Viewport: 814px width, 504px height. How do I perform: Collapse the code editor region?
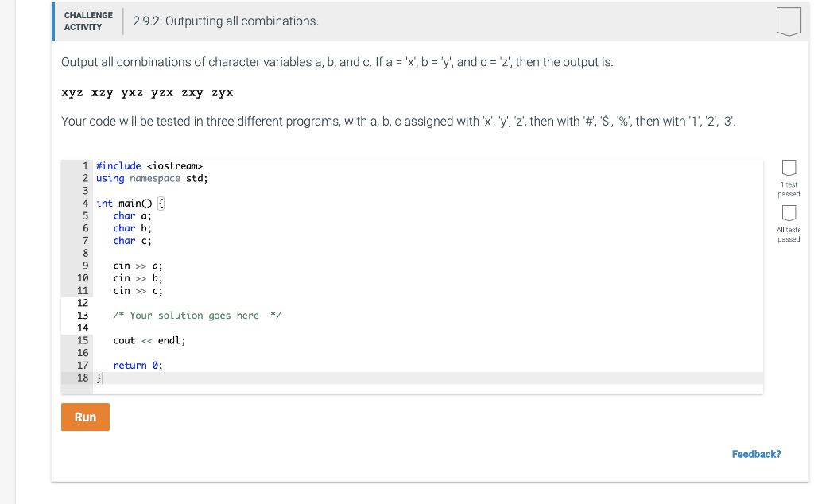(413, 274)
